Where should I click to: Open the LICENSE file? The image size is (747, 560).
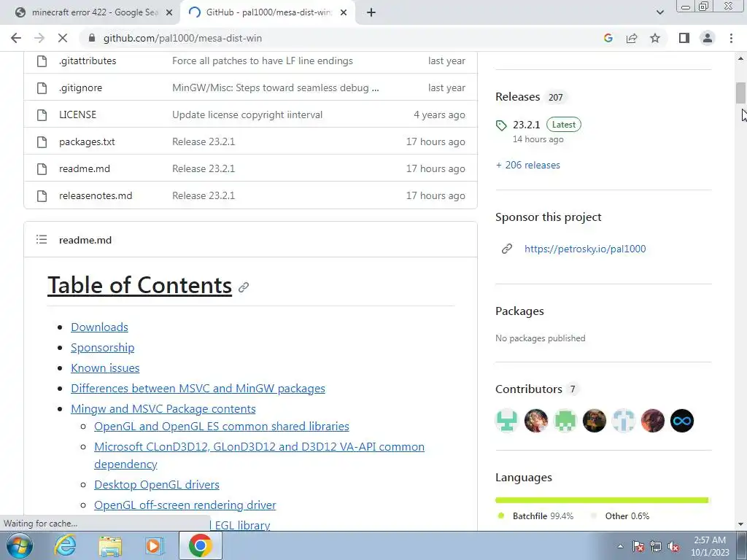point(77,114)
